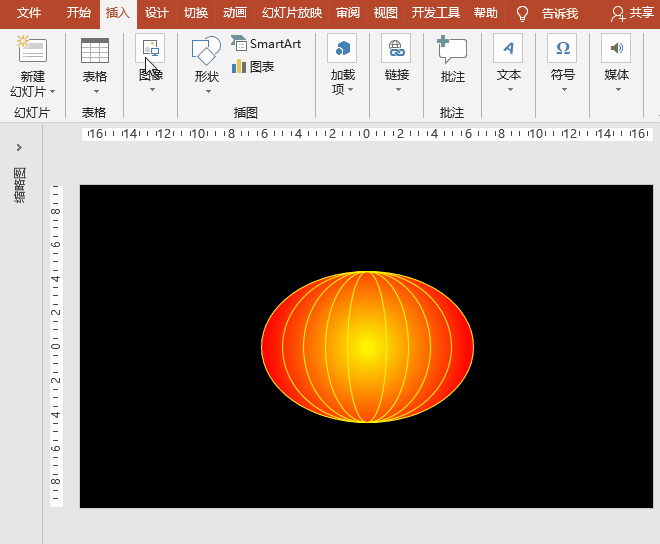Switch to the Home (开始) tab
This screenshot has width=660, height=544.
pos(79,13)
